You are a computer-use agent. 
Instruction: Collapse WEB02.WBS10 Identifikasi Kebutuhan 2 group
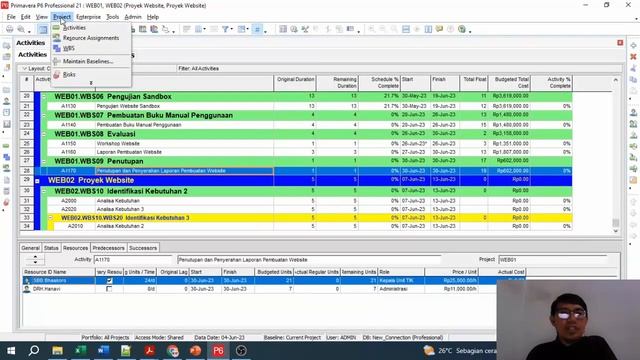click(44, 191)
